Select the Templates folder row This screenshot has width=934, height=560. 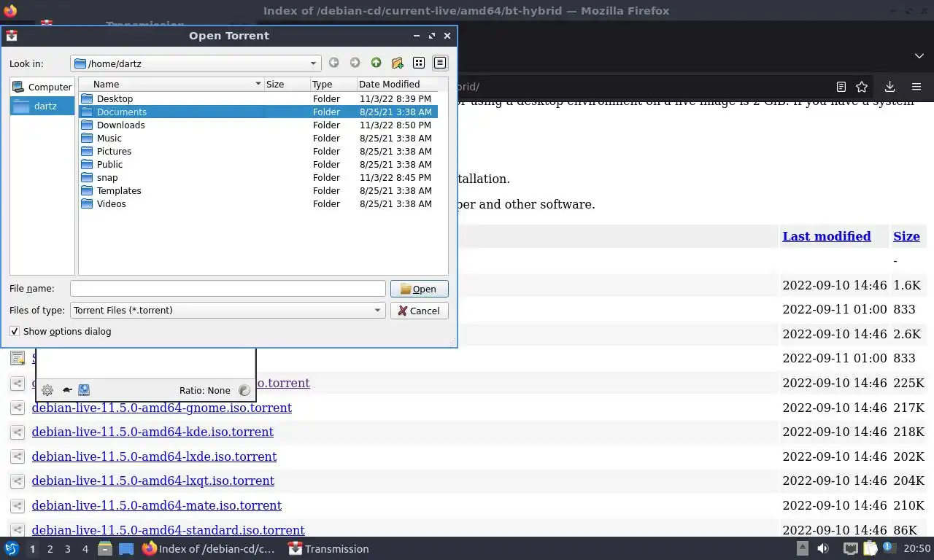pyautogui.click(x=258, y=190)
